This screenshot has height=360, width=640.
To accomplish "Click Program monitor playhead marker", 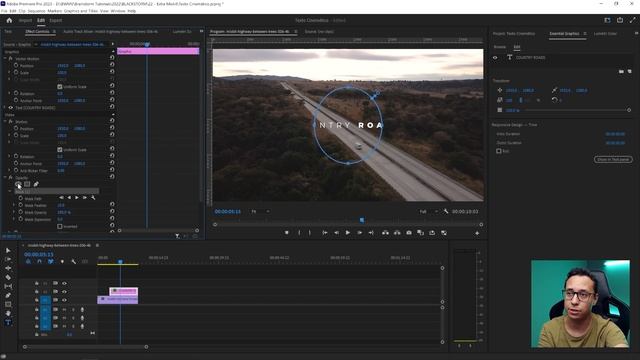I will tap(362, 220).
